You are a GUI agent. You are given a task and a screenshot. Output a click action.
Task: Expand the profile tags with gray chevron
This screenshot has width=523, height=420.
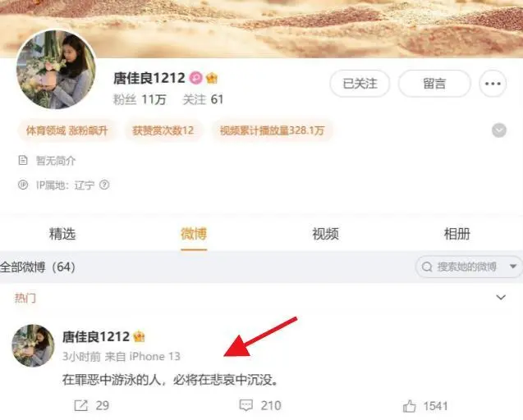click(499, 130)
